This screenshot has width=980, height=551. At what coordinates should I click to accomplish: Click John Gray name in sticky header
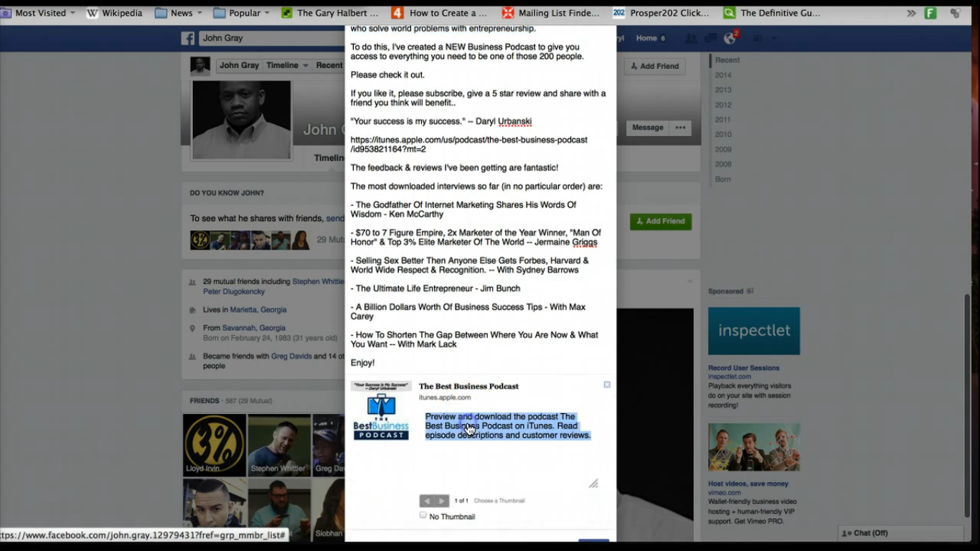point(239,65)
